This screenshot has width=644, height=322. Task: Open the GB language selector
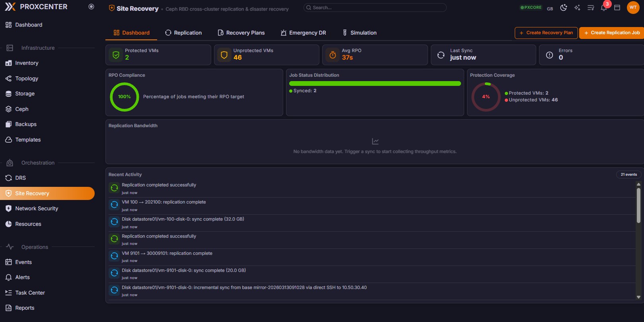pos(550,9)
